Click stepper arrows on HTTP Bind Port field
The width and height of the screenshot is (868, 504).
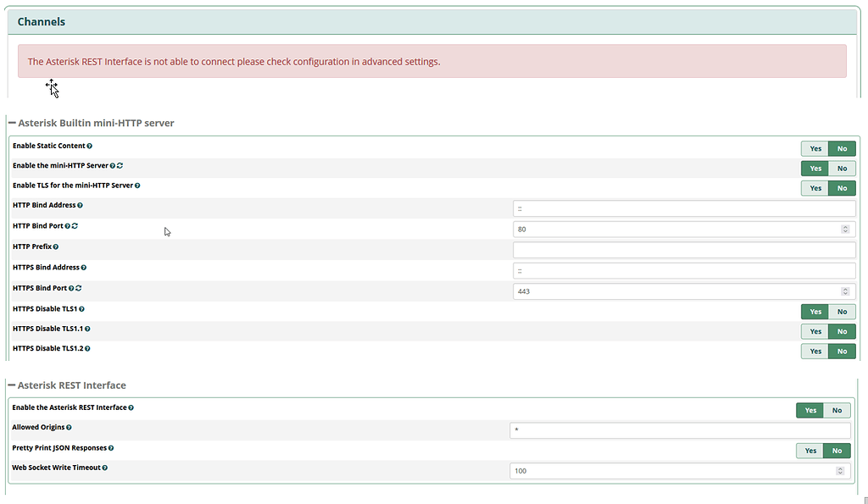coord(845,230)
